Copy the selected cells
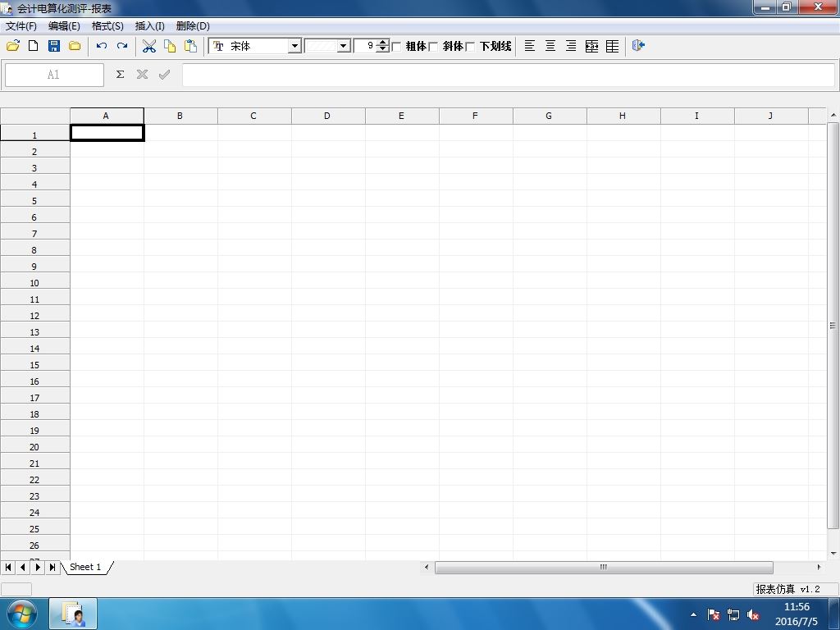 tap(170, 46)
